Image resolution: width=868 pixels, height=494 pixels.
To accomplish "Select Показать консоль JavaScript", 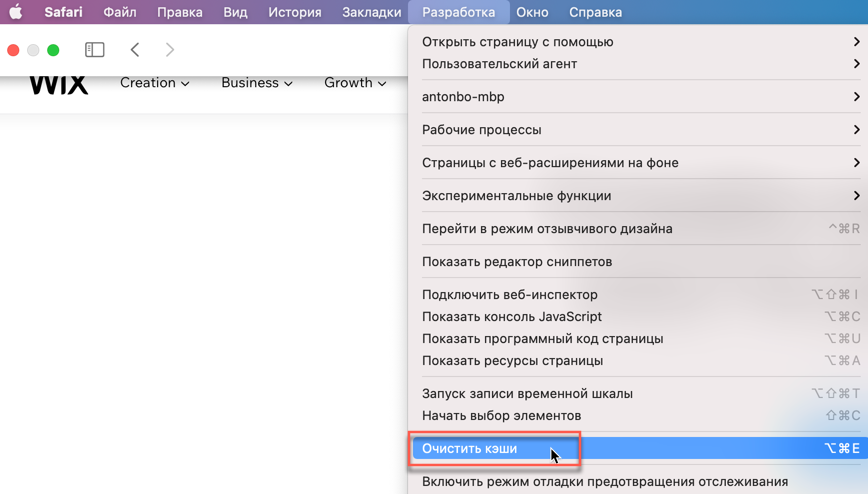I will [x=640, y=317].
